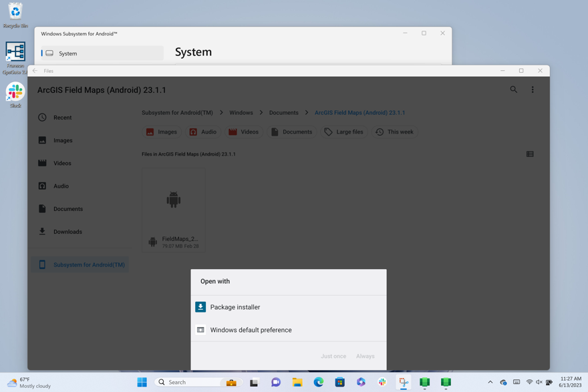Open the Microsoft 365 taskbar icon
This screenshot has width=588, height=392.
[361, 382]
